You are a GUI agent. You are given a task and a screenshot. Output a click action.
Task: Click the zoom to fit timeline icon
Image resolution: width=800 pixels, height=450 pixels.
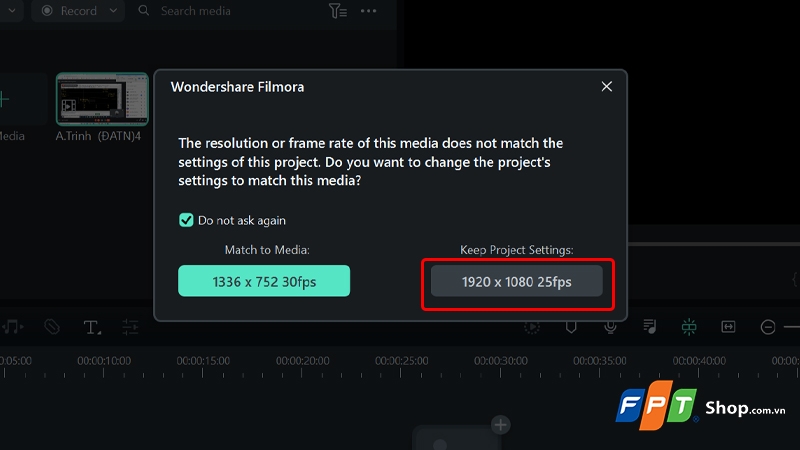[728, 327]
